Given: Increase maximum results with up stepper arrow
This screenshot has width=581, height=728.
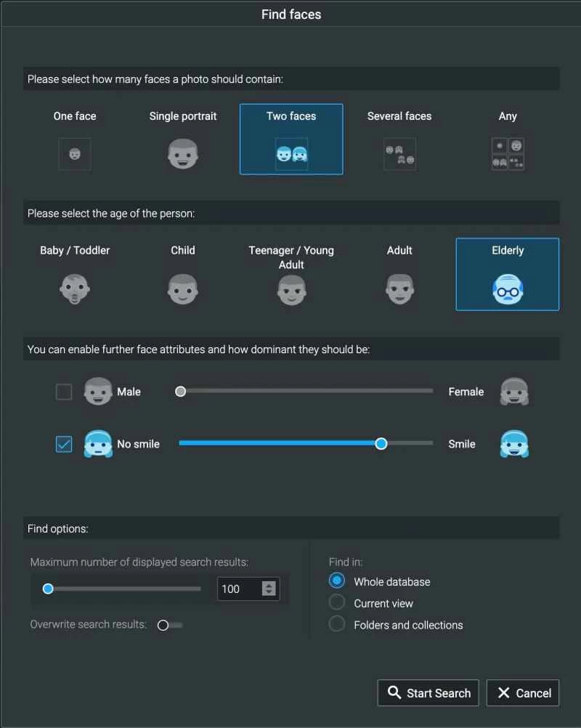Looking at the screenshot, I should click(x=269, y=585).
